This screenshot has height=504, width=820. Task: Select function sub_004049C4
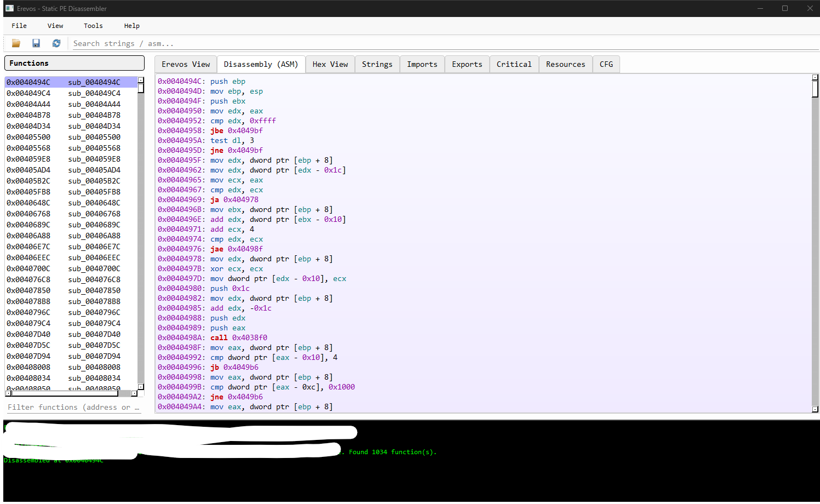tap(71, 93)
